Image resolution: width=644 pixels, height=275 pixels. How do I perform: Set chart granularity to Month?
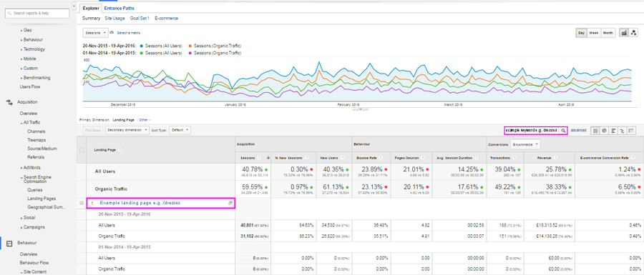(608, 33)
